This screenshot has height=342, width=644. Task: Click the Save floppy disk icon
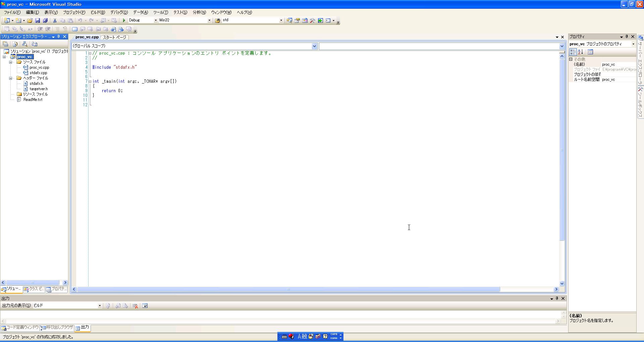coord(38,20)
